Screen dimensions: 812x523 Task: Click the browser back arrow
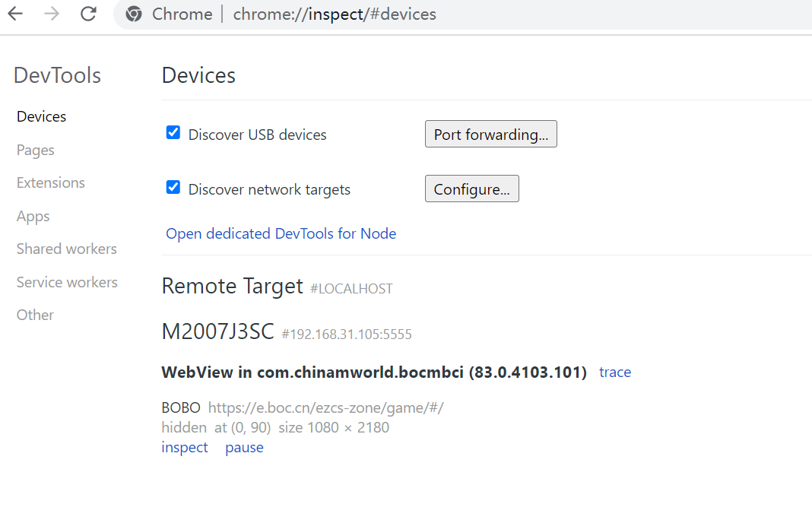click(x=15, y=14)
